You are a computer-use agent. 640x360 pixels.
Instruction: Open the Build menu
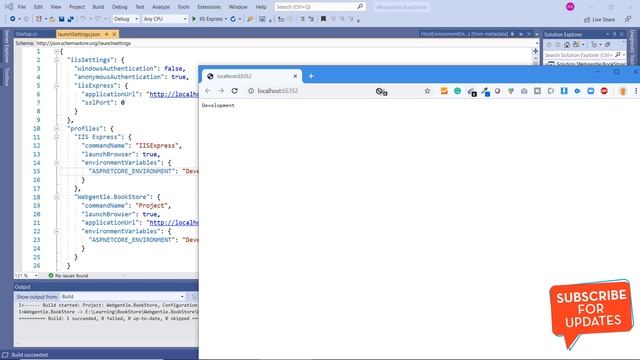click(98, 7)
